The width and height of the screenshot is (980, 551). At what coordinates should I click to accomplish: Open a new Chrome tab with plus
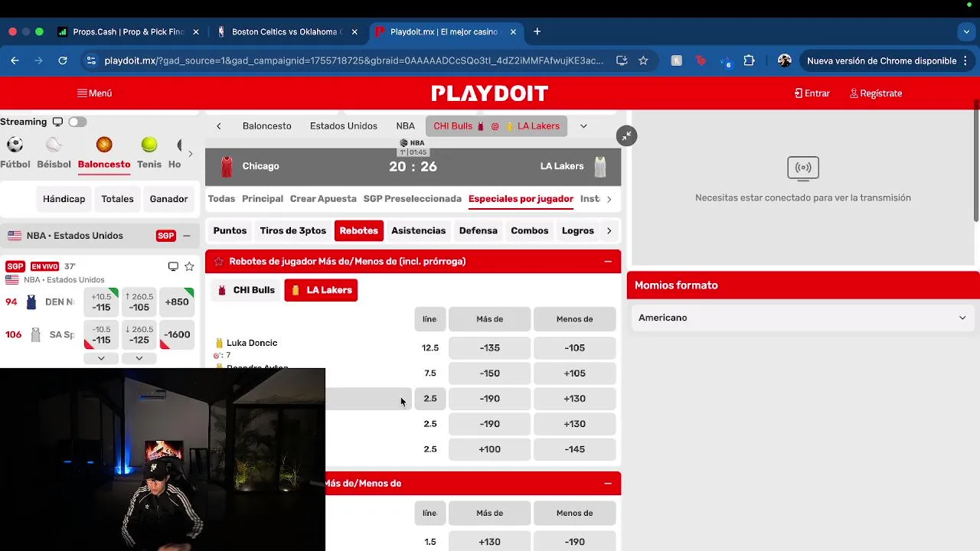537,32
